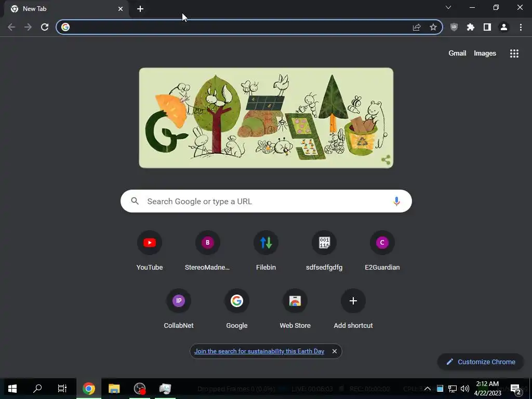Select the New Tab tab
Image resolution: width=532 pixels, height=399 pixels.
pos(66,9)
